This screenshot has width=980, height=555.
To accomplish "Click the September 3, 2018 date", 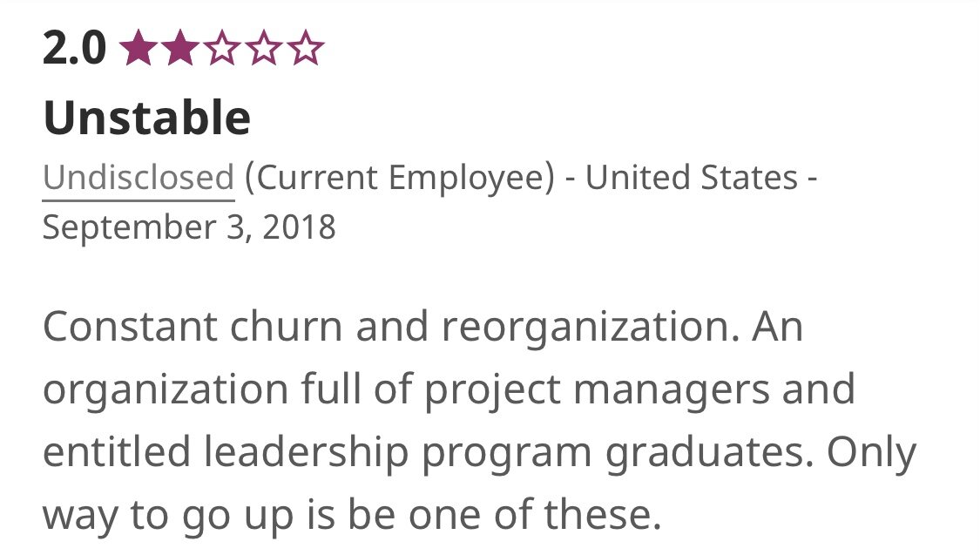I will tap(189, 227).
